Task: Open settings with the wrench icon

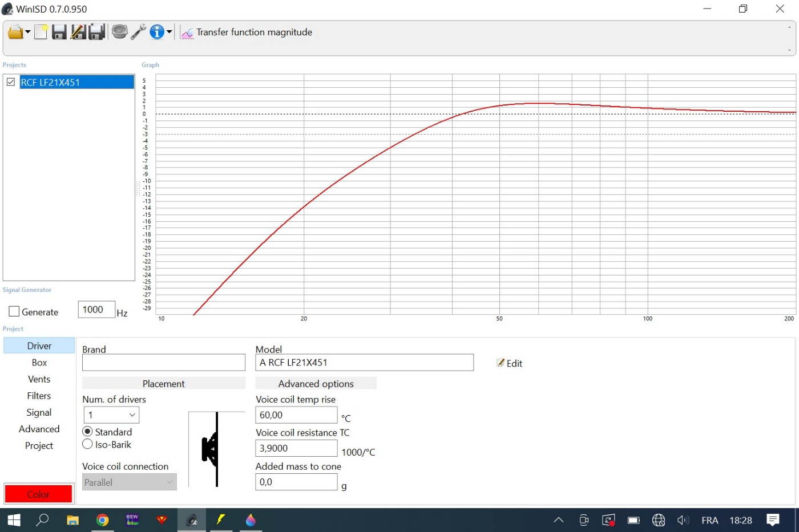Action: click(x=138, y=32)
